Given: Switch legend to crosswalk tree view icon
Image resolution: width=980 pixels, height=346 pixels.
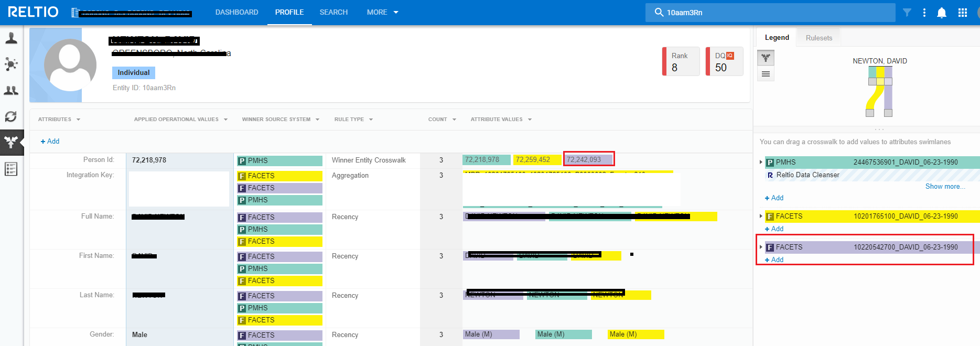Looking at the screenshot, I should click(766, 58).
